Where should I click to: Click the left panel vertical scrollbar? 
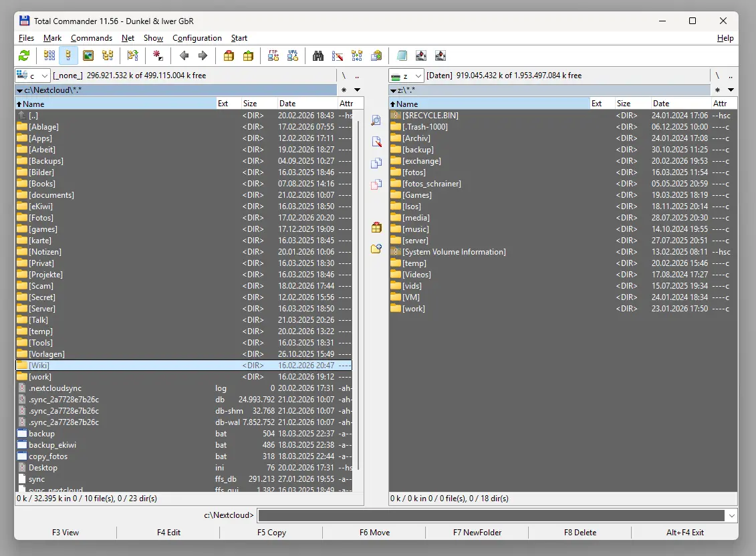pos(359,294)
